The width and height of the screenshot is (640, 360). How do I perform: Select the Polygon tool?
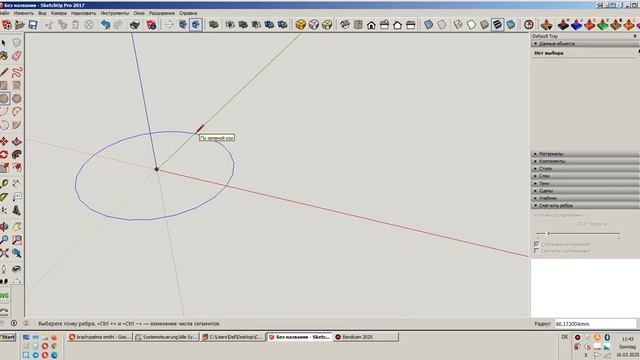point(17,99)
